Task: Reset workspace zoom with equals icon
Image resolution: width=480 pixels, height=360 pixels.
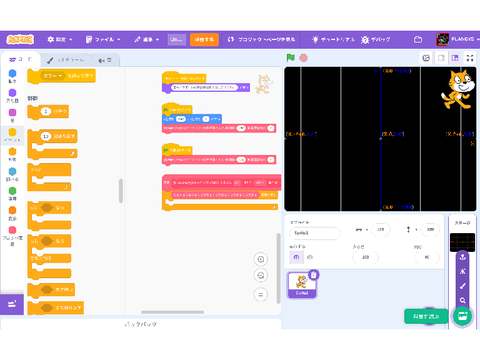Action: click(261, 294)
